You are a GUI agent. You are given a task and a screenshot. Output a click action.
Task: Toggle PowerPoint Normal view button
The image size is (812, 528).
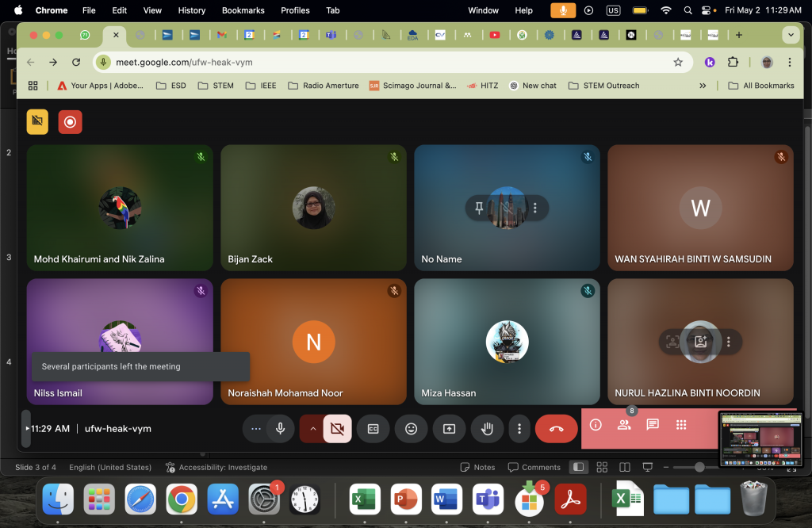(x=578, y=468)
